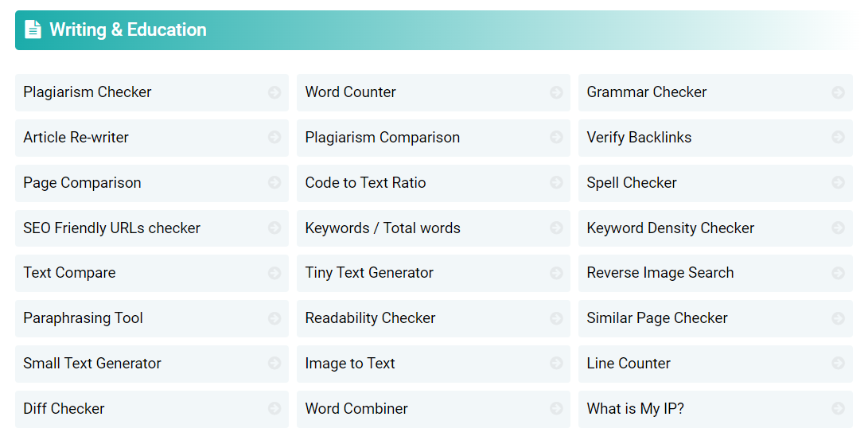
Task: Open Page Comparison tool
Action: 152,183
